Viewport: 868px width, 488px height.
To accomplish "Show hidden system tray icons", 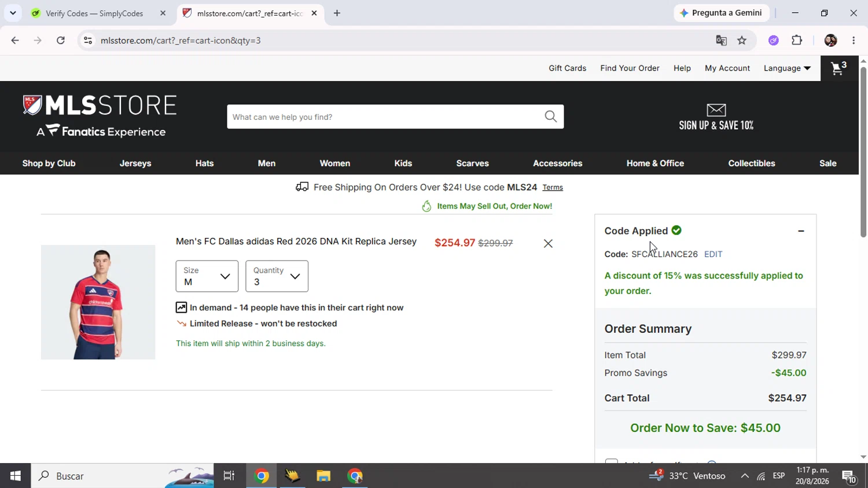I will (x=745, y=476).
